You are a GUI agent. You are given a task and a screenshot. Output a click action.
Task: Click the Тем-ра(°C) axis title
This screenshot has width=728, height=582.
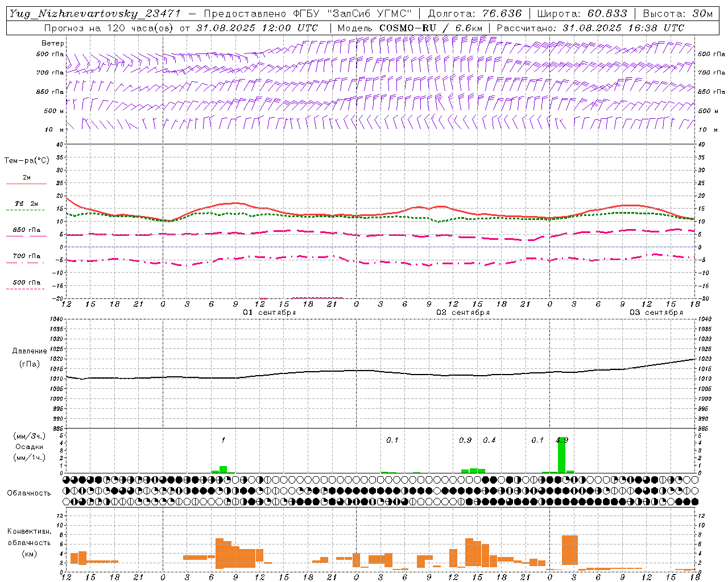(27, 161)
